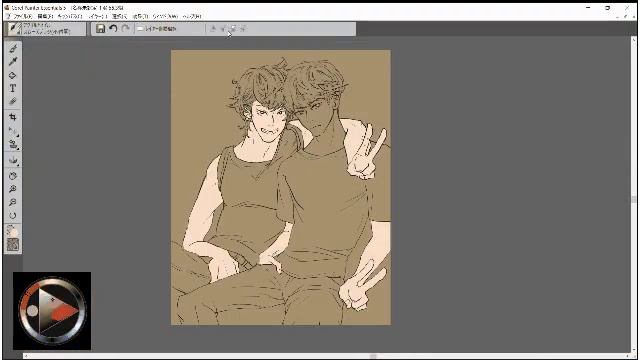Click the gray circle swatch in the color wheel
This screenshot has width=640, height=360.
(33, 311)
